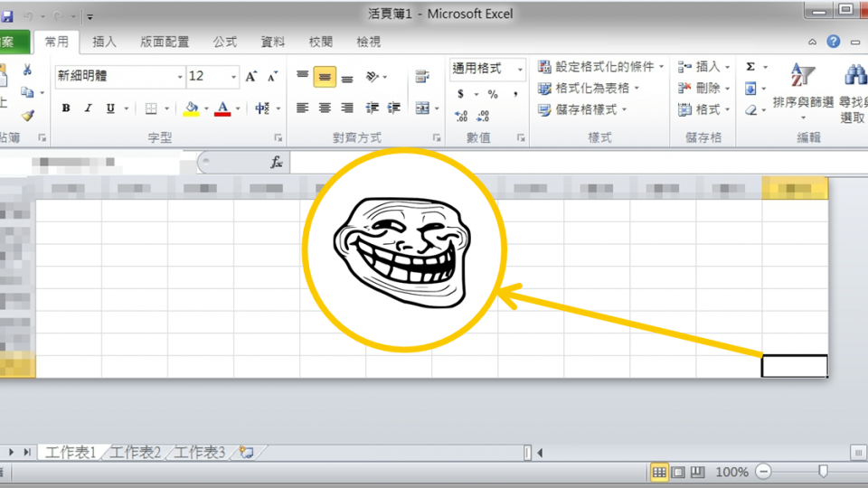The height and width of the screenshot is (488, 868).
Task: Toggle Bold formatting
Action: pyautogui.click(x=66, y=108)
